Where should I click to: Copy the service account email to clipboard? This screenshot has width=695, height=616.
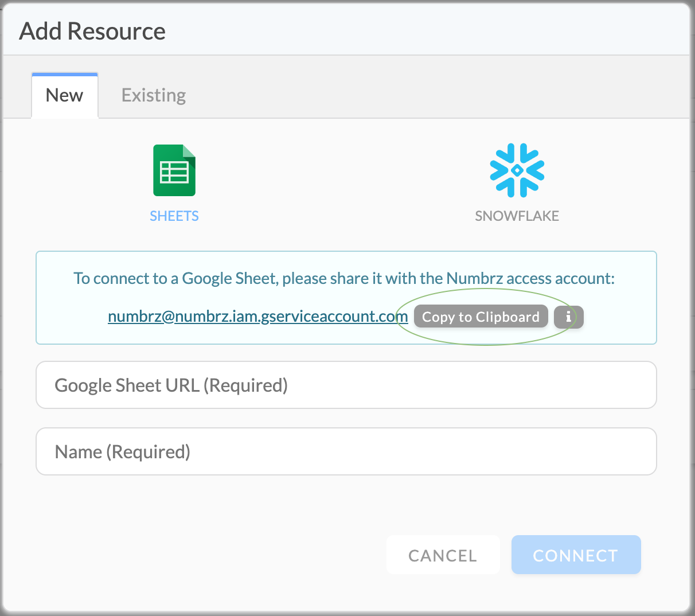click(481, 317)
